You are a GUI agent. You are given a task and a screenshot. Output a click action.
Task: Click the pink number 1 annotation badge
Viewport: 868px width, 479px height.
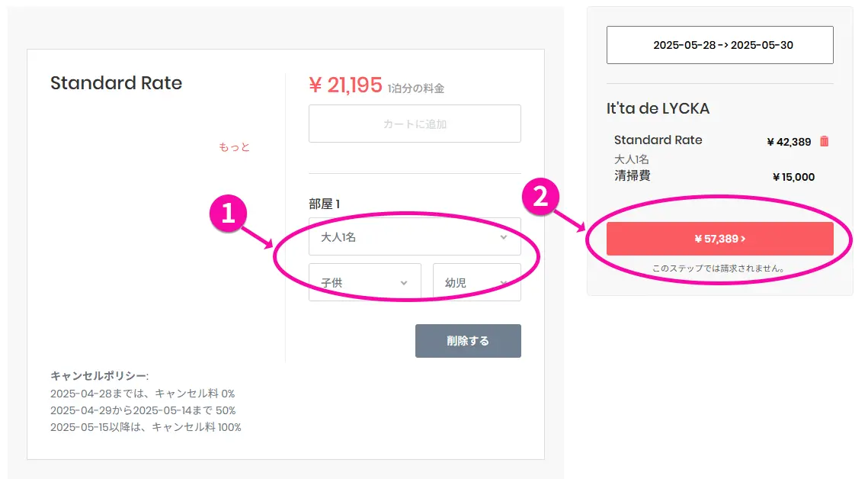tap(228, 214)
